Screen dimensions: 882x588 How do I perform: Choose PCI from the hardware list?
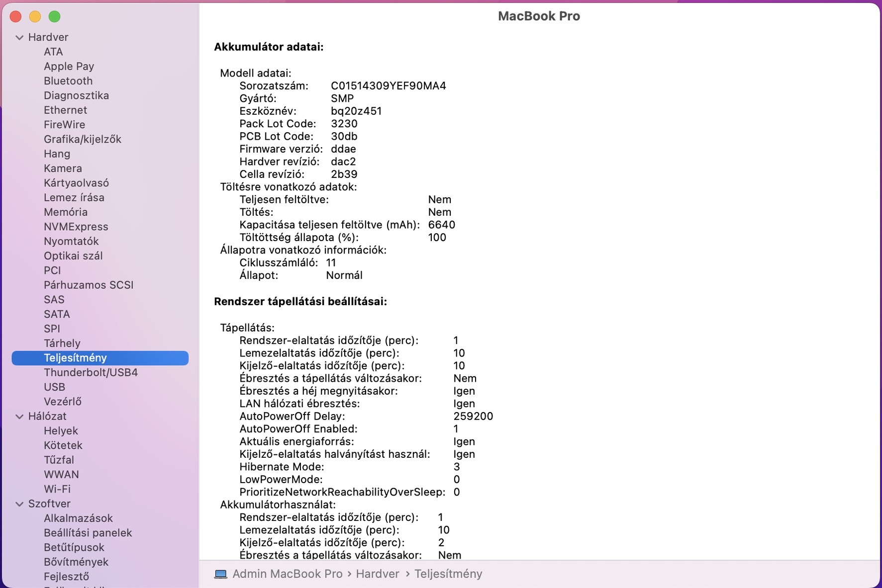click(52, 270)
